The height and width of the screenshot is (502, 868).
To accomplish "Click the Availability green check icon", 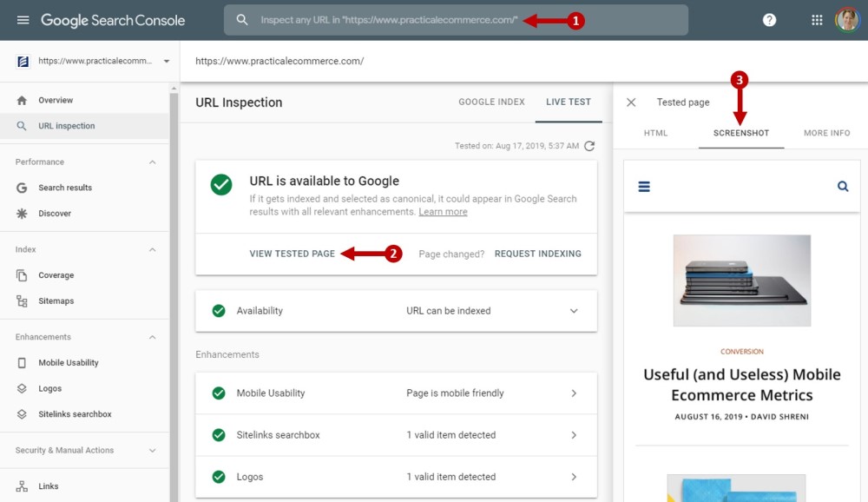I will pyautogui.click(x=219, y=311).
